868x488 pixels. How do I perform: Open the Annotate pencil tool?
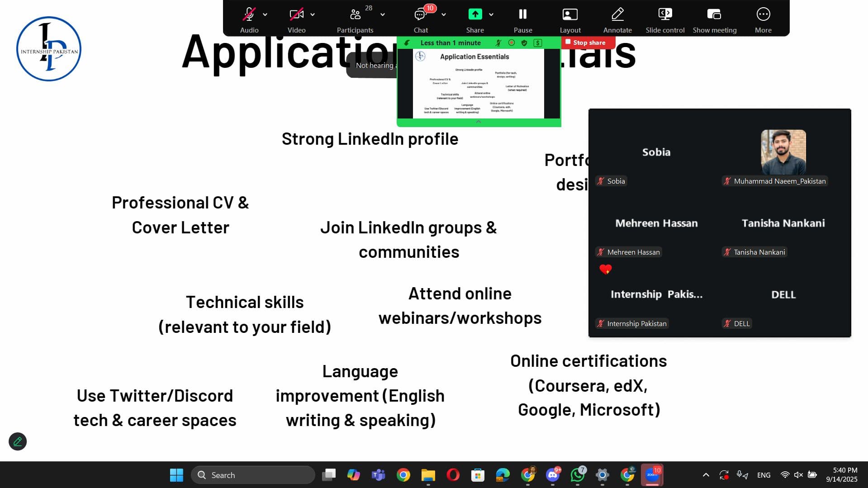(x=617, y=14)
